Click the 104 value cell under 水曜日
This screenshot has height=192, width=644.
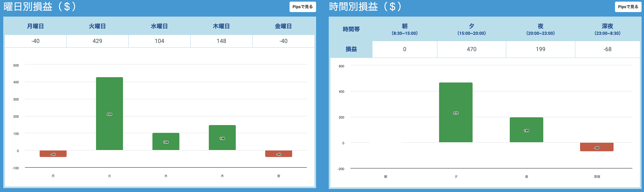pos(160,41)
